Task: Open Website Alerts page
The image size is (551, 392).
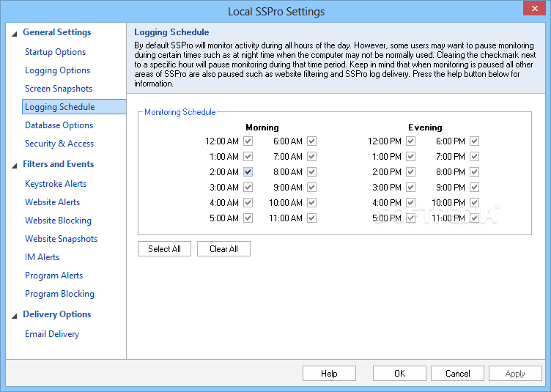Action: (52, 202)
